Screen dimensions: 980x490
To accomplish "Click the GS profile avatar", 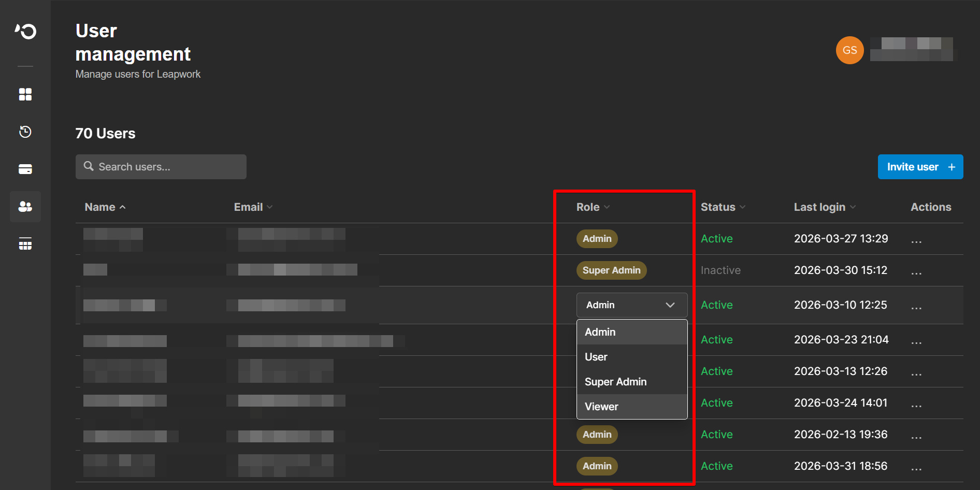I will 849,50.
